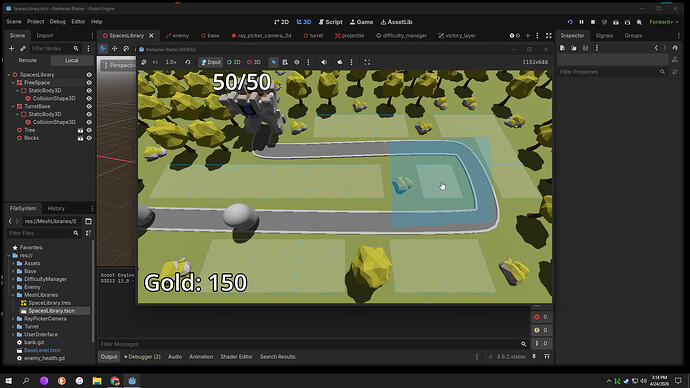Screen dimensions: 690x388
Task: Toggle visibility of Rocks node
Action: [89, 138]
